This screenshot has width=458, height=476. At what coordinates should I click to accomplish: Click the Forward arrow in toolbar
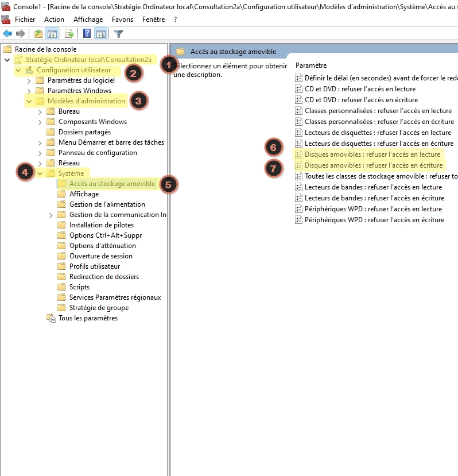pyautogui.click(x=21, y=33)
